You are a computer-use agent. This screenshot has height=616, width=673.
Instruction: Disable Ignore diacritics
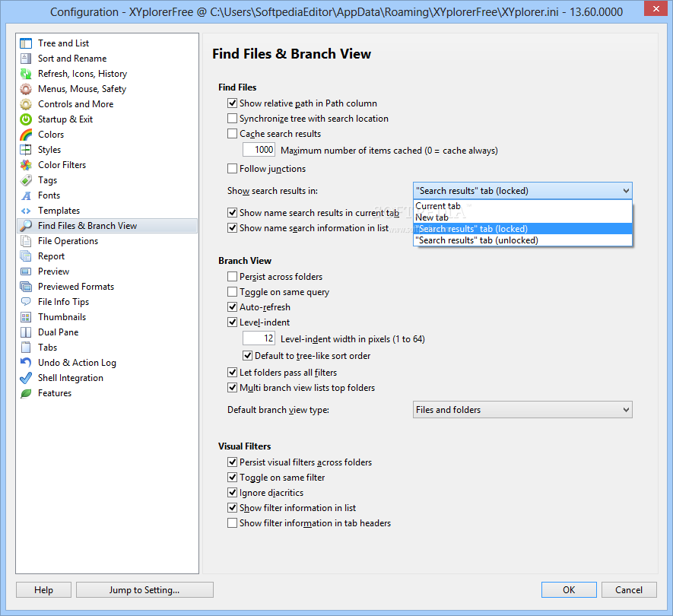pos(232,493)
